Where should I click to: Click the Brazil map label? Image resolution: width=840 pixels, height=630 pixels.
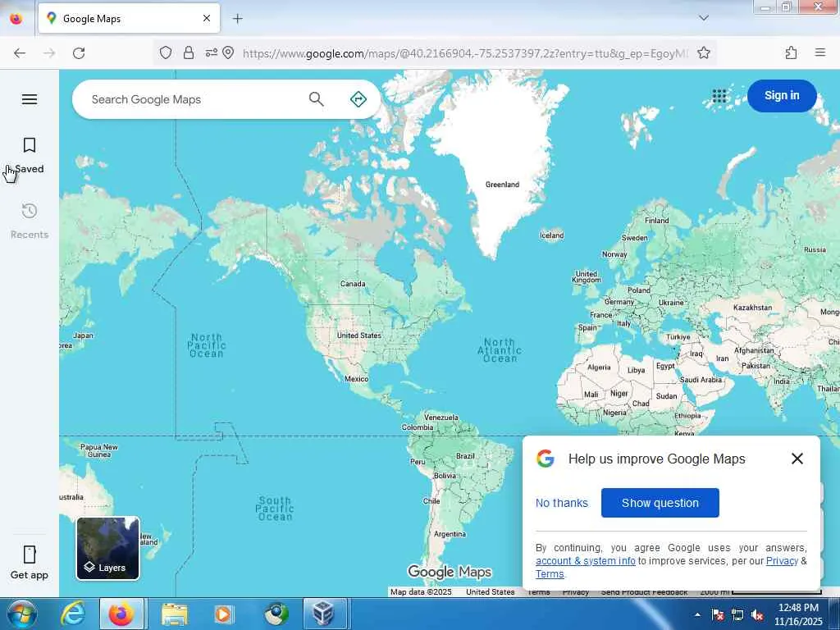click(465, 456)
